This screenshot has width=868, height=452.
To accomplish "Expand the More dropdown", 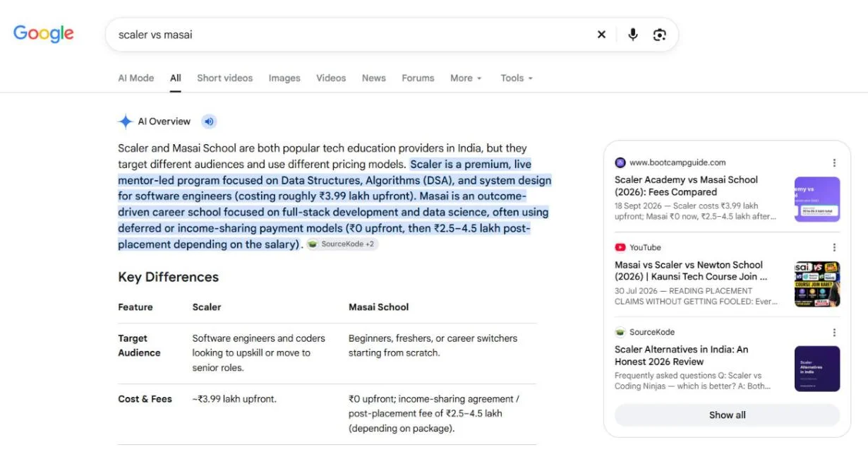I will [x=466, y=78].
